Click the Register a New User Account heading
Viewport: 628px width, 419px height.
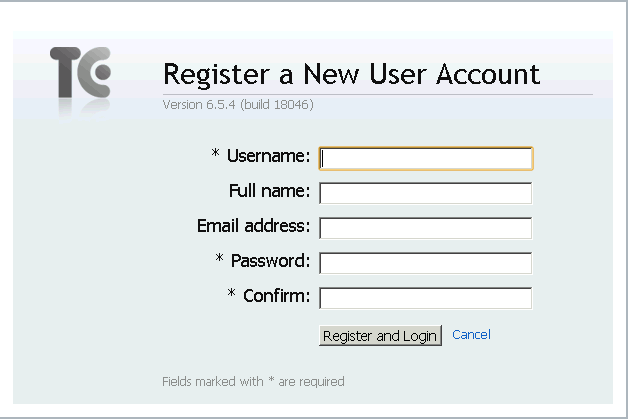pyautogui.click(x=351, y=74)
